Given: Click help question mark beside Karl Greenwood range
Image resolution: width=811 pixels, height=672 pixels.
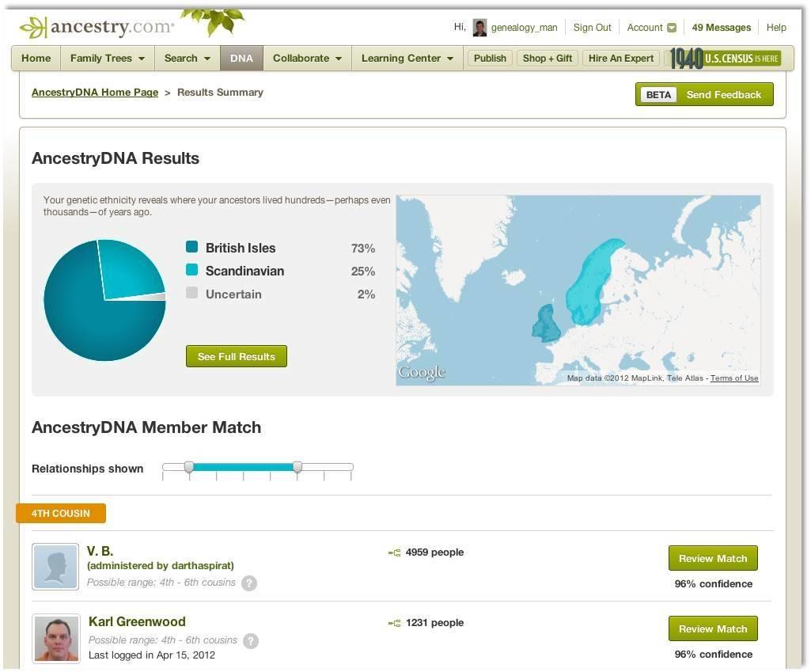Looking at the screenshot, I should [250, 641].
